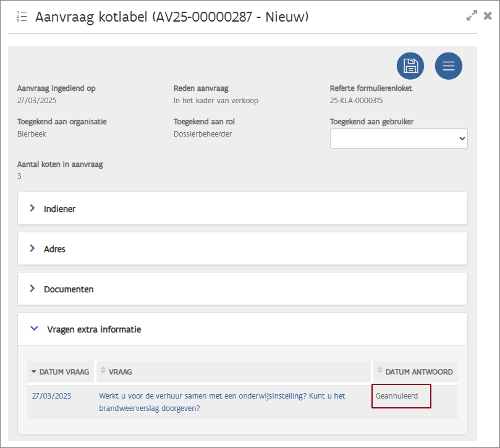Click the Bierbeek organisation value
This screenshot has width=500, height=448.
(32, 134)
